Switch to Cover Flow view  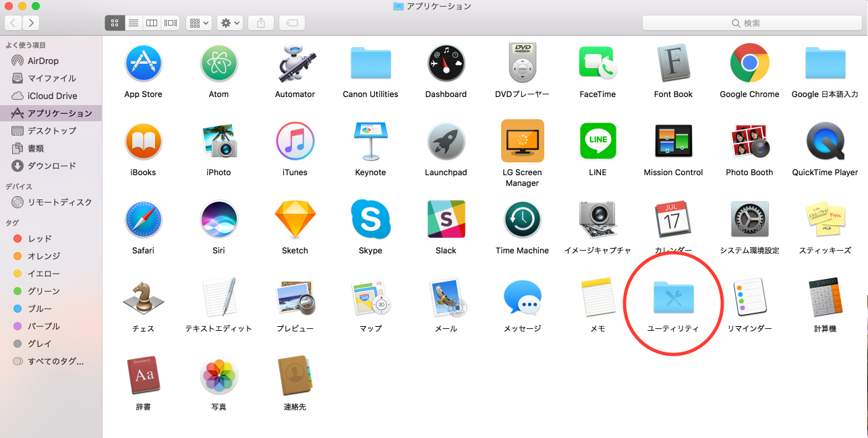click(170, 23)
